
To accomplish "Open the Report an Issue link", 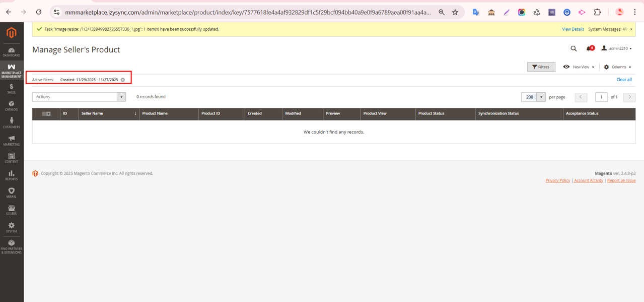I will pyautogui.click(x=621, y=180).
